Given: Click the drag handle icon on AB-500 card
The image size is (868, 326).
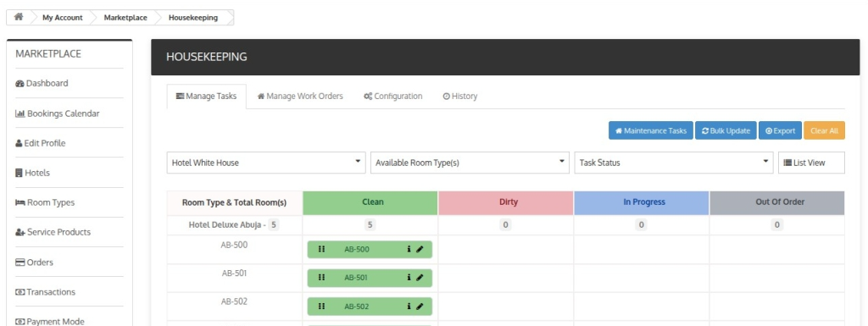Looking at the screenshot, I should pos(321,249).
